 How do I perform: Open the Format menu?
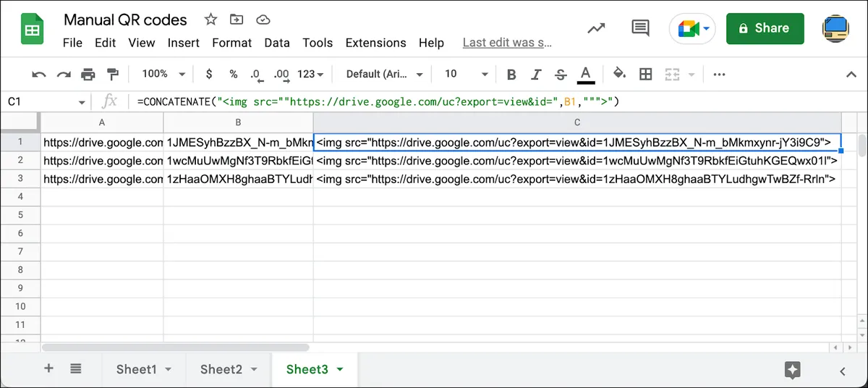coord(232,43)
